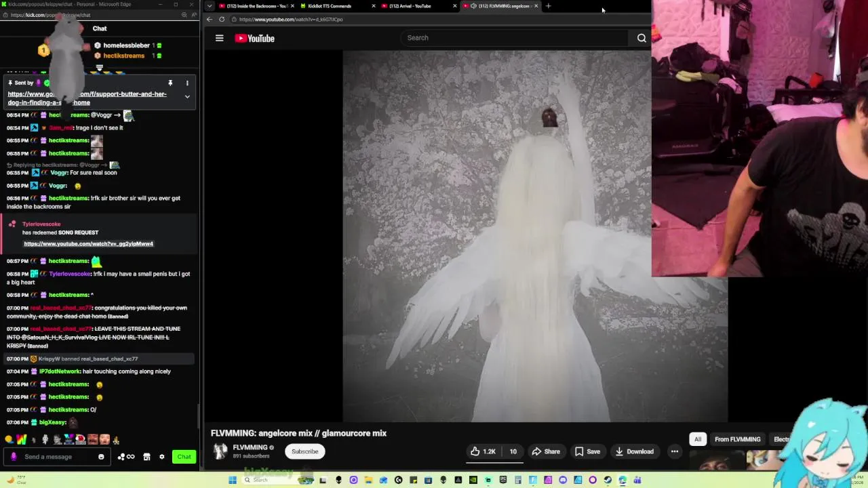
Task: Mute the FLVMMING tab audio icon
Action: click(x=473, y=6)
